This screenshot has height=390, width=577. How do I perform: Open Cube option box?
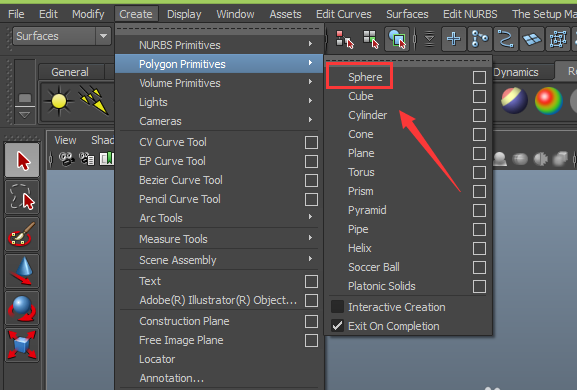(x=479, y=96)
